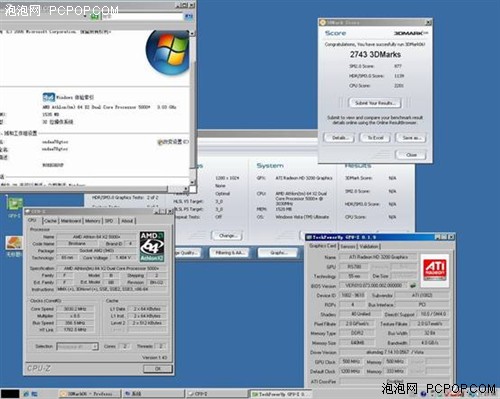Click the show desktop quick launch icon
Viewport: 500px width, 399px height.
pos(34,394)
